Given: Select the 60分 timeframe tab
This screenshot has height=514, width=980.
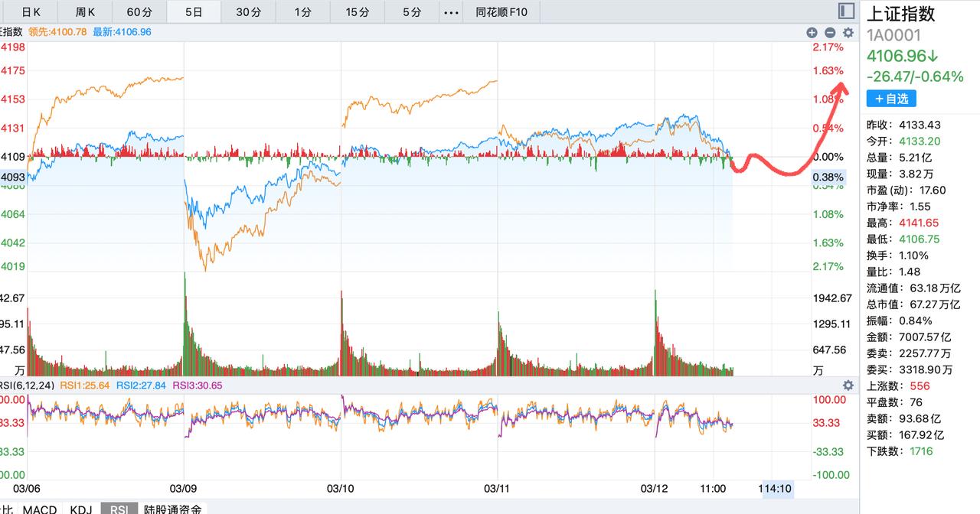Looking at the screenshot, I should click(x=139, y=12).
